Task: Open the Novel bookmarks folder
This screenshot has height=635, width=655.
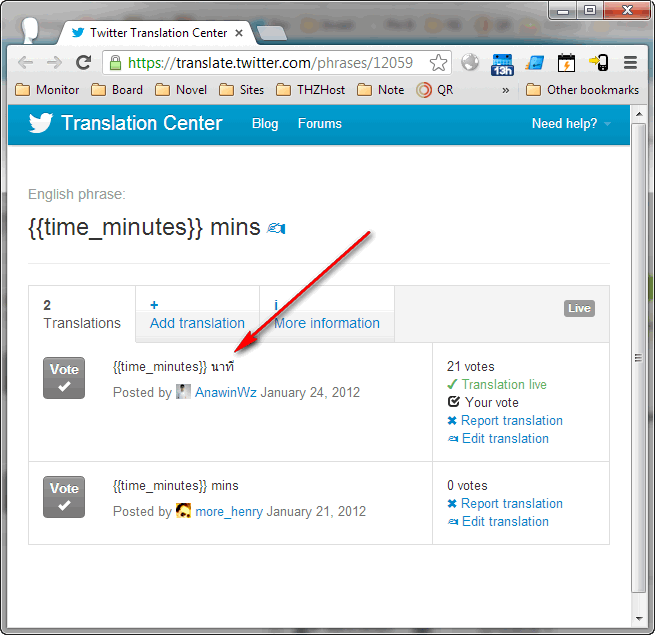Action: [x=180, y=90]
